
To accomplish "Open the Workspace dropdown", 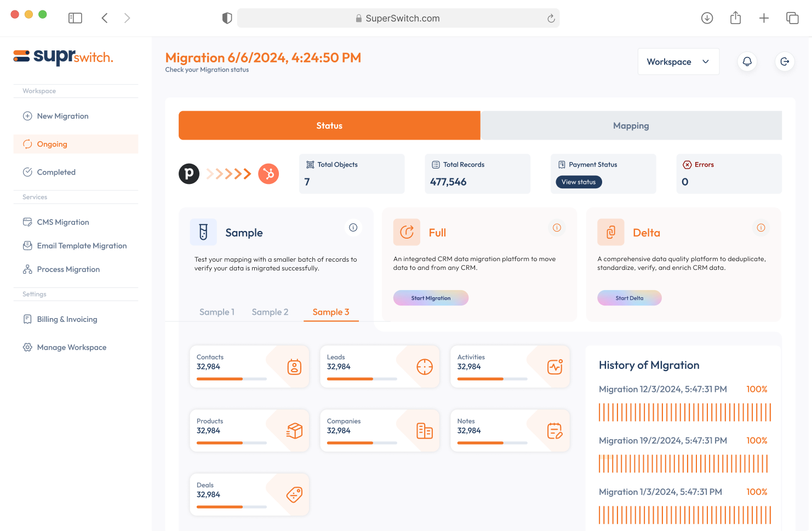I will pos(678,62).
